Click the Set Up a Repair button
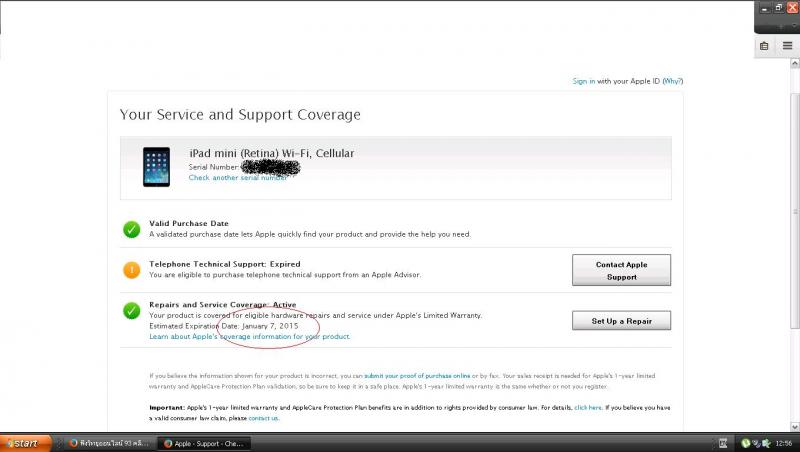 [621, 320]
